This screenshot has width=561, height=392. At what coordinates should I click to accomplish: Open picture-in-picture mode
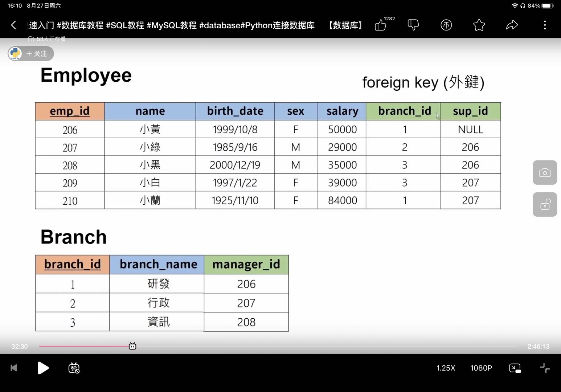[515, 368]
